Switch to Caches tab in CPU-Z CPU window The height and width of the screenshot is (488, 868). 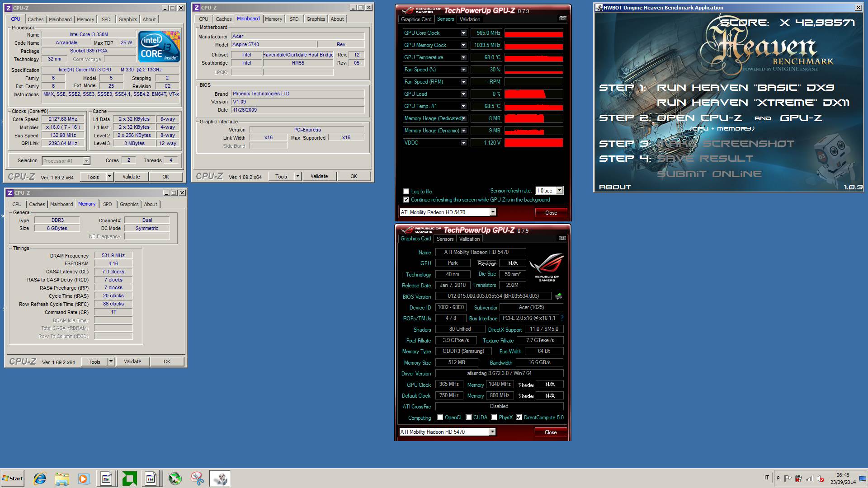pos(36,19)
